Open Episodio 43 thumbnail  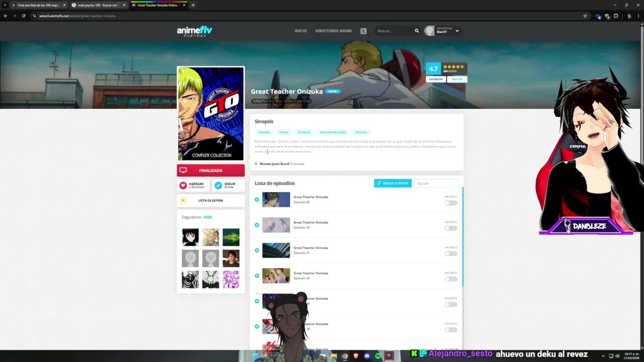click(x=276, y=200)
